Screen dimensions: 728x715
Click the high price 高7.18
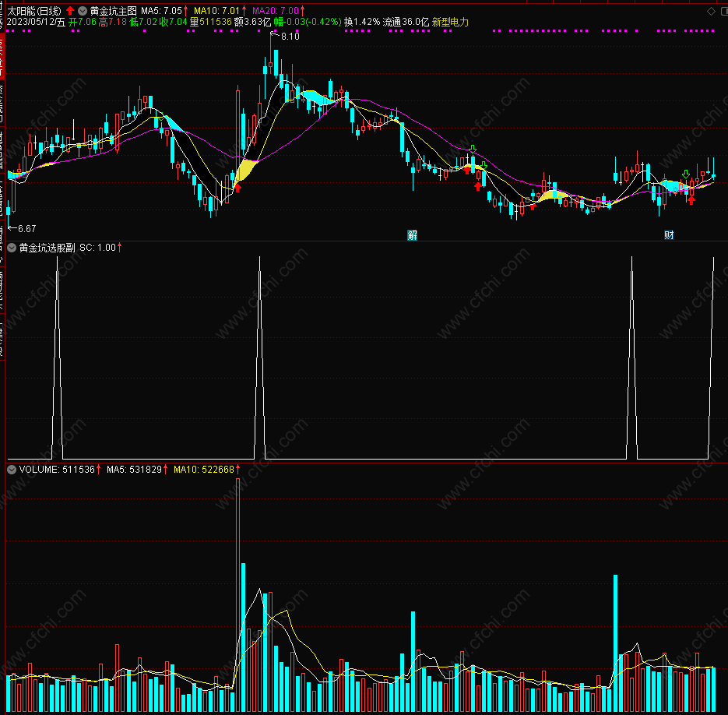tap(112, 22)
